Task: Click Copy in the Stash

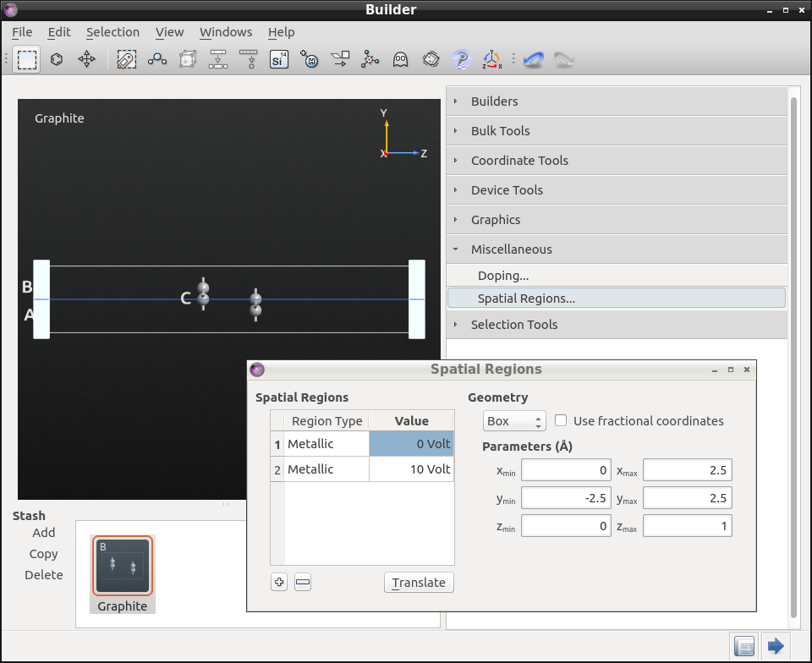Action: pyautogui.click(x=43, y=554)
